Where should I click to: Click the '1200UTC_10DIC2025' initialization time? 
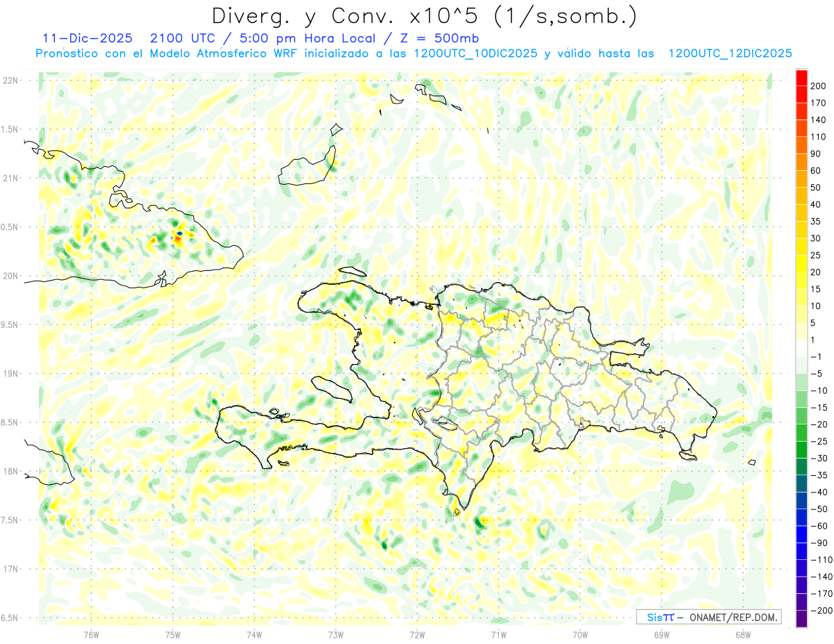point(475,53)
